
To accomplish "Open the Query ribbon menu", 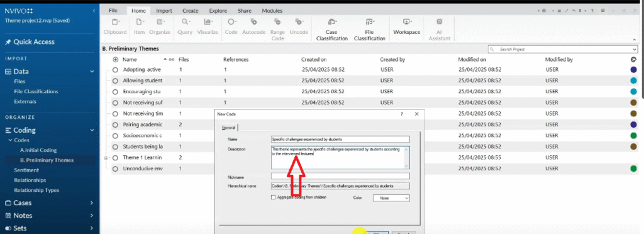I will (185, 26).
